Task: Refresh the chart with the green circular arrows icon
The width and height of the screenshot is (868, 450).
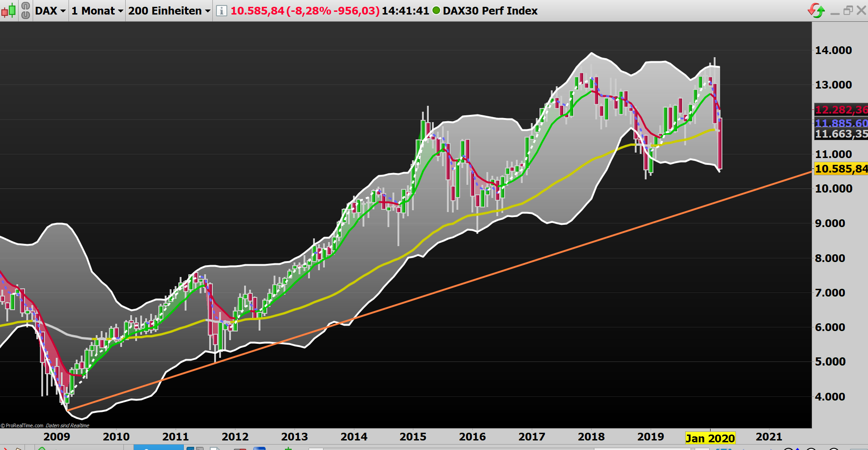Action: [816, 10]
